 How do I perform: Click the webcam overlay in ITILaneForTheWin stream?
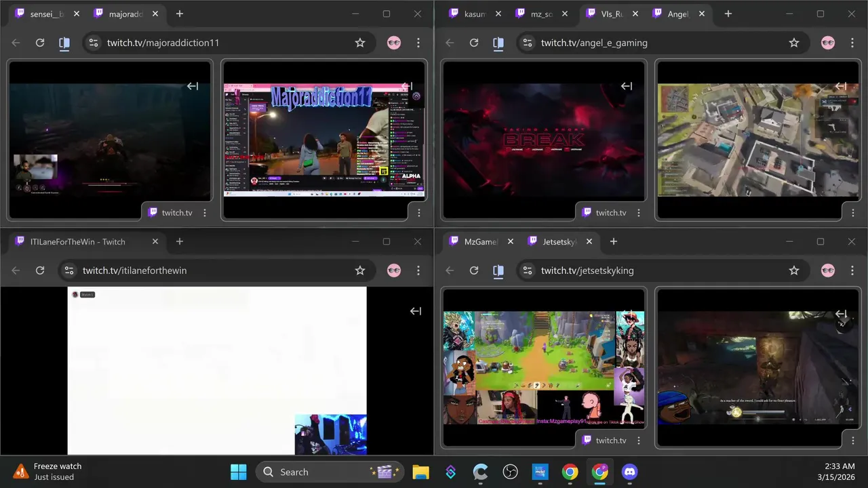pos(331,434)
